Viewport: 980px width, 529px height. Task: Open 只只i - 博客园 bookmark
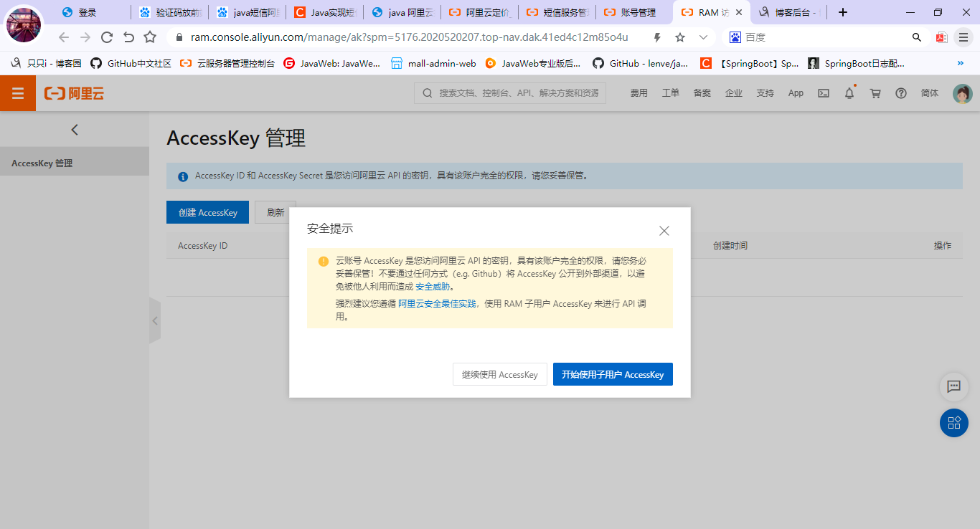click(x=47, y=63)
